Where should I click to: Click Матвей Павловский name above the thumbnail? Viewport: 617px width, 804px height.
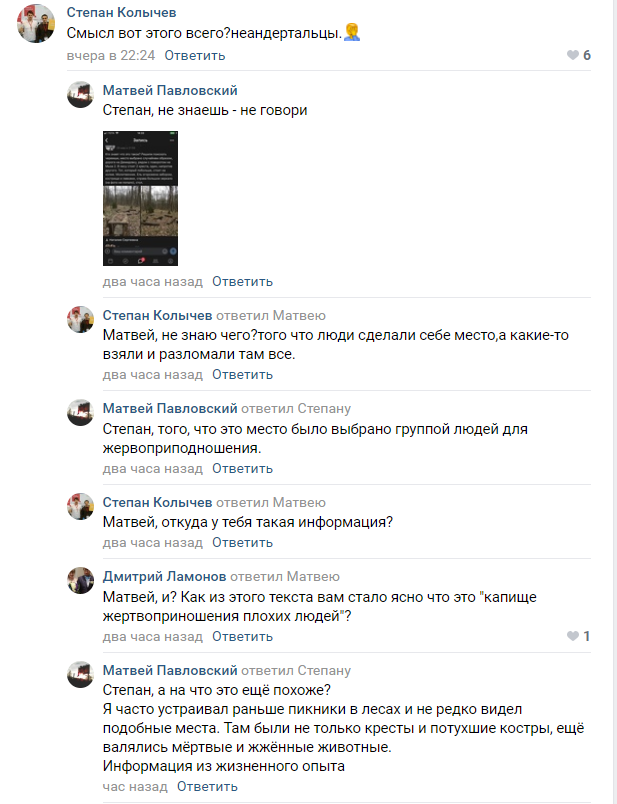click(170, 90)
